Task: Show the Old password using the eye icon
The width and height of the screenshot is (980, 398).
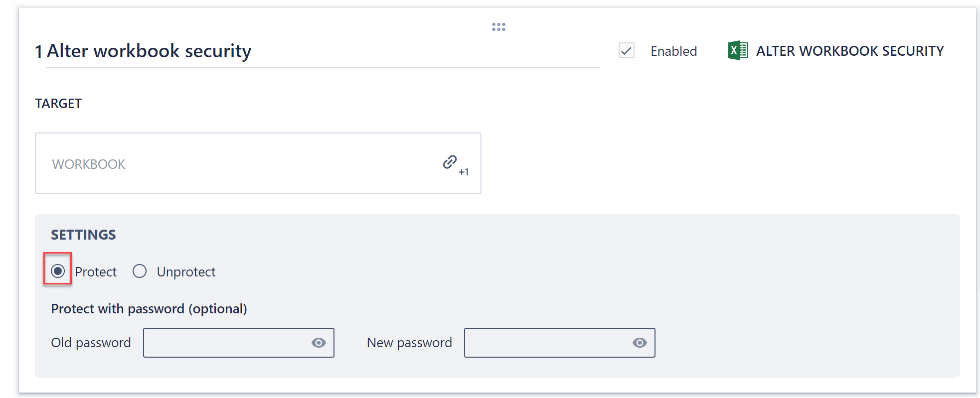Action: (320, 343)
